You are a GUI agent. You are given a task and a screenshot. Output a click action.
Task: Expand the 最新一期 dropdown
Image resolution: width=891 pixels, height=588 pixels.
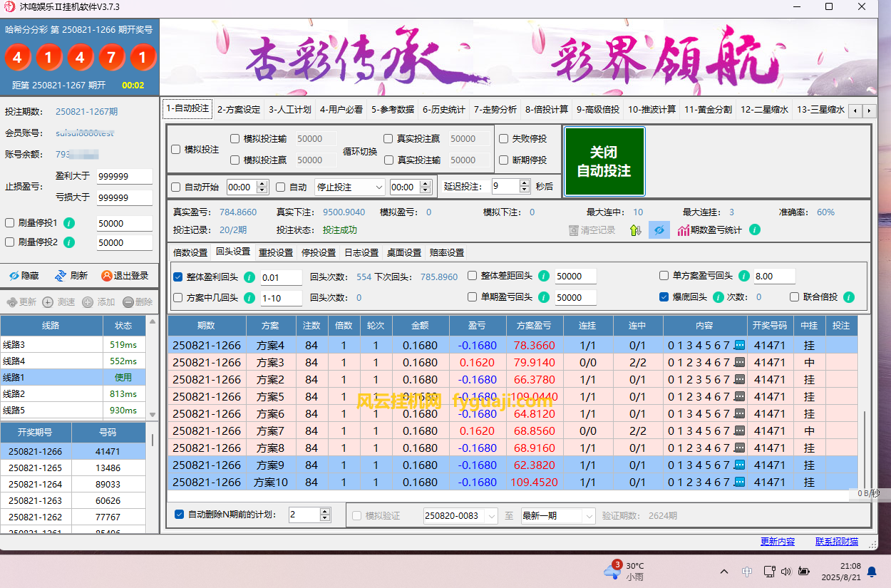[x=557, y=515]
